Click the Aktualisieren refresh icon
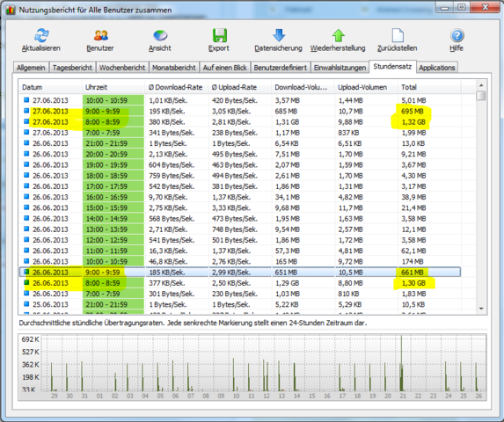 pyautogui.click(x=41, y=35)
